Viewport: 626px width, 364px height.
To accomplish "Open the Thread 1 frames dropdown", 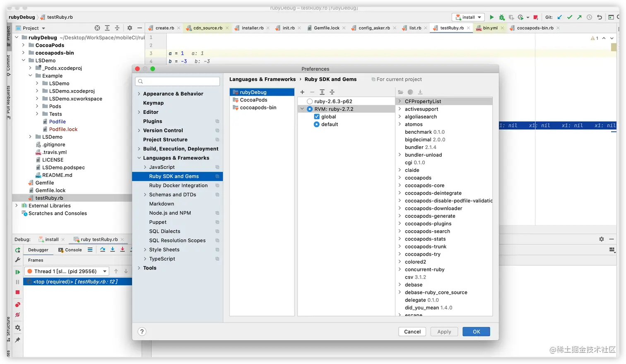I will point(67,272).
